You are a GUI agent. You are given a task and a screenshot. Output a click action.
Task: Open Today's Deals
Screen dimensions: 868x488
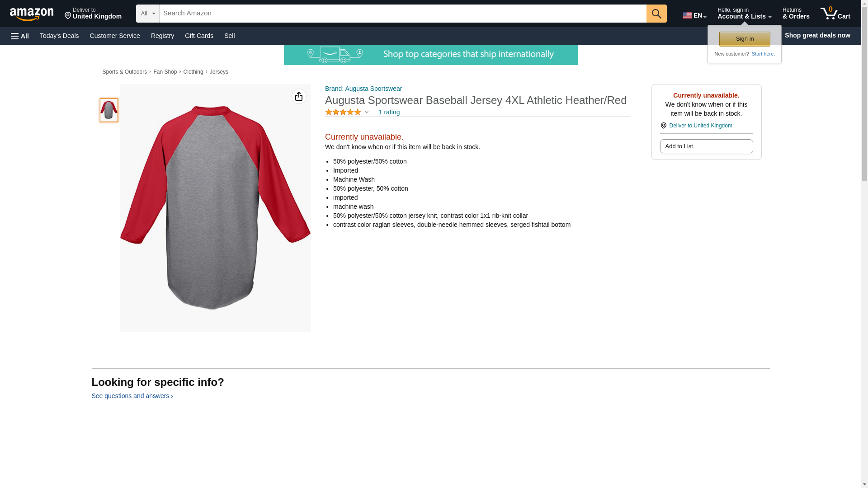tap(59, 36)
